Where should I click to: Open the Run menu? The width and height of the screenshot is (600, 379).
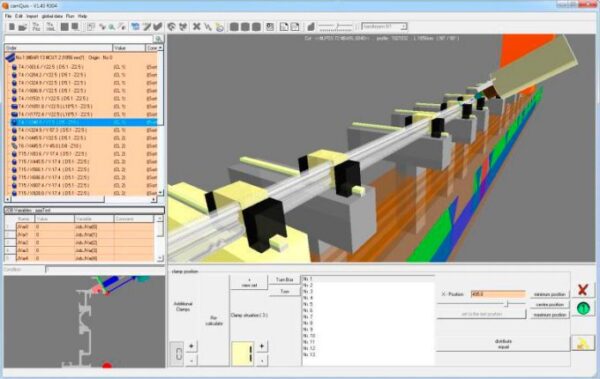(x=70, y=16)
